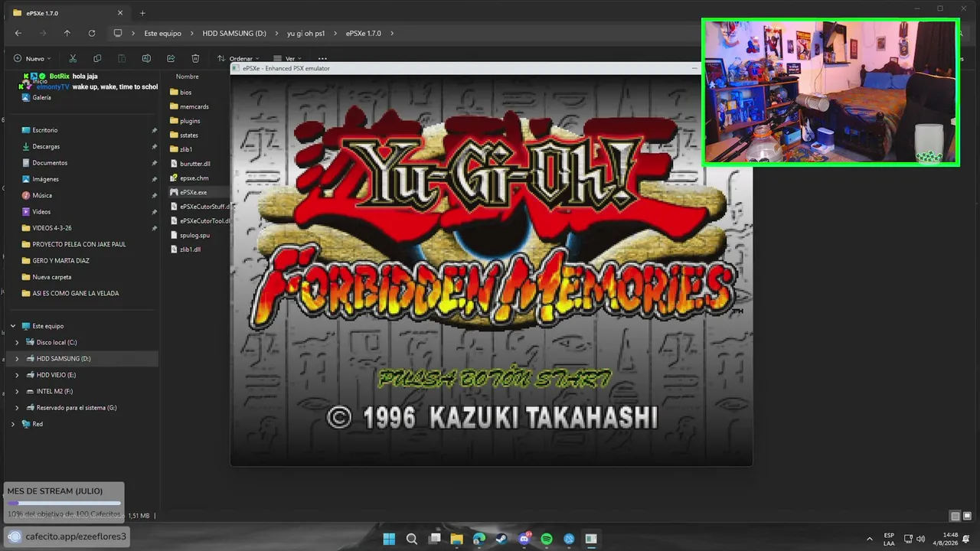Open the Ver view dropdown
The image size is (980, 551).
[286, 58]
